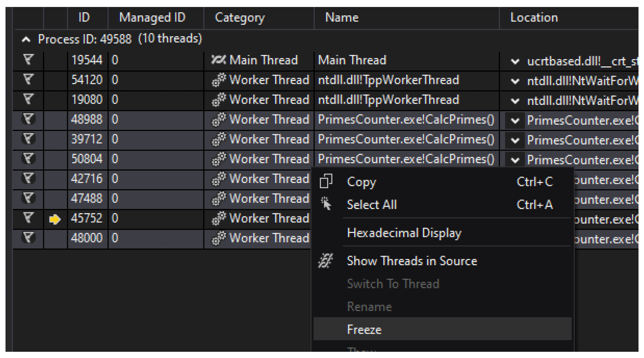644x358 pixels.
Task: Expand call stack for ucrtbased.dll location
Action: (x=515, y=62)
